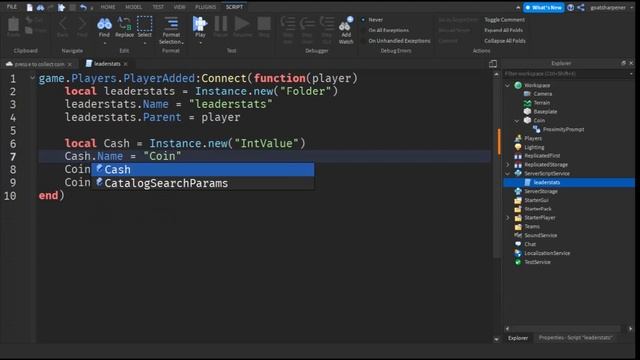
Task: Choose CatalogSearchParams autocomplete suggestion
Action: click(203, 183)
